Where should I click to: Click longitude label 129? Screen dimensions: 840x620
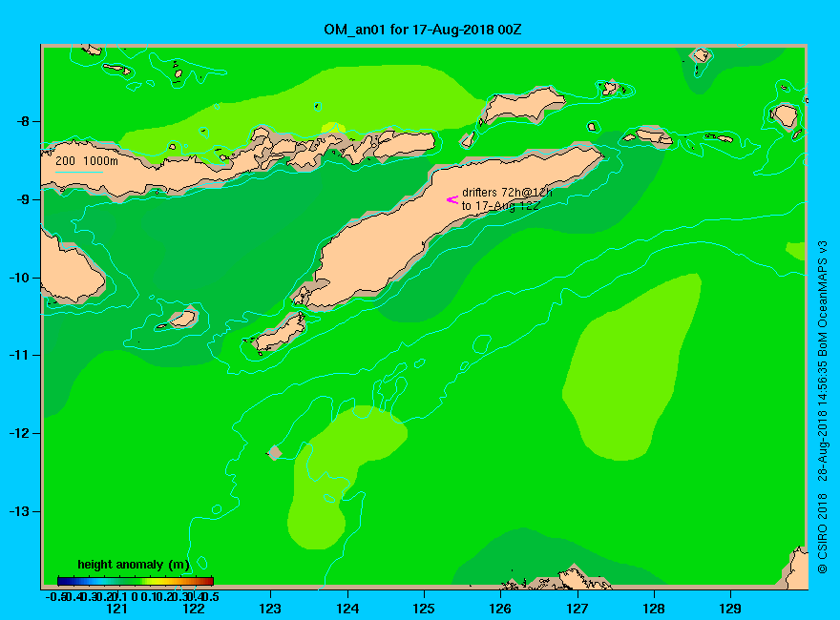(730, 609)
